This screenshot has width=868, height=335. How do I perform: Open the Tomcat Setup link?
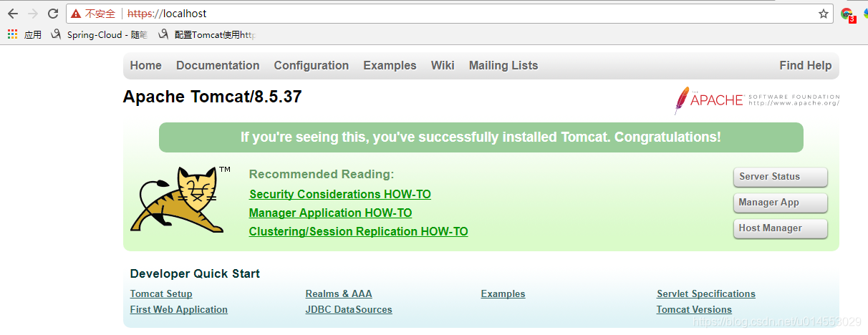[161, 293]
